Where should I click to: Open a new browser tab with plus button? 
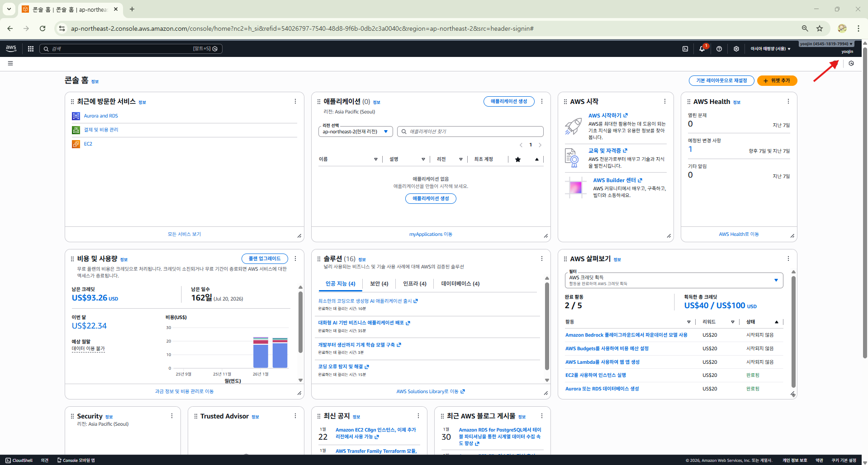132,9
